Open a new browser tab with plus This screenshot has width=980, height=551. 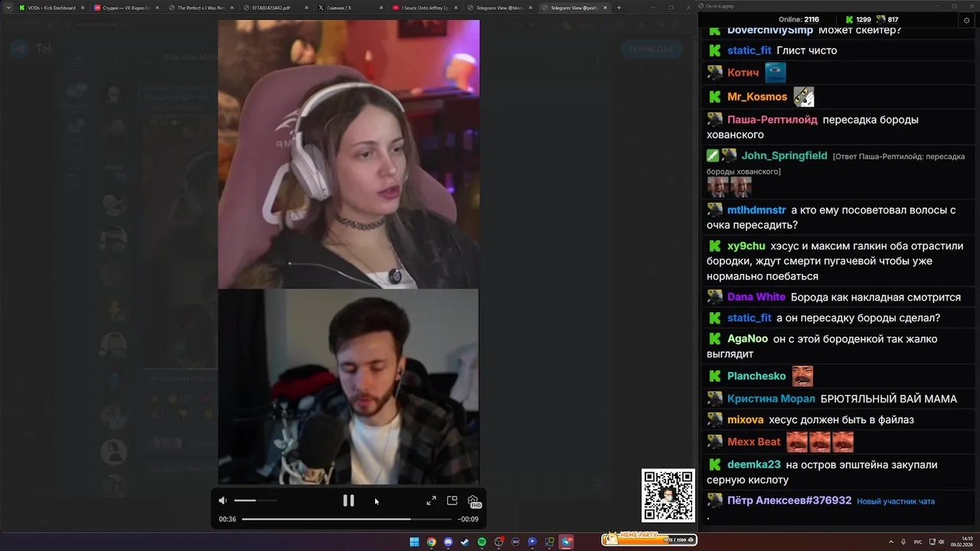pyautogui.click(x=619, y=8)
